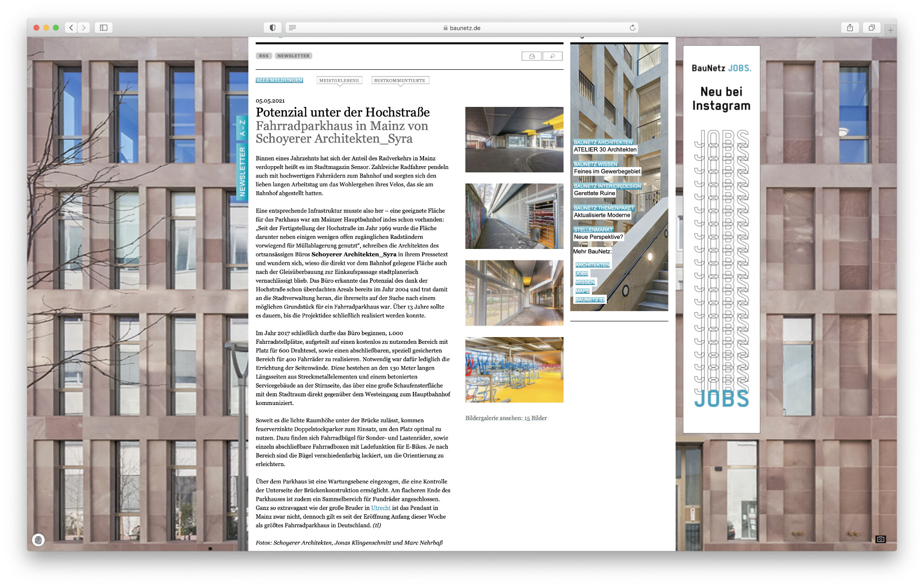924x587 pixels.
Task: Click the RSS button
Action: pos(264,56)
